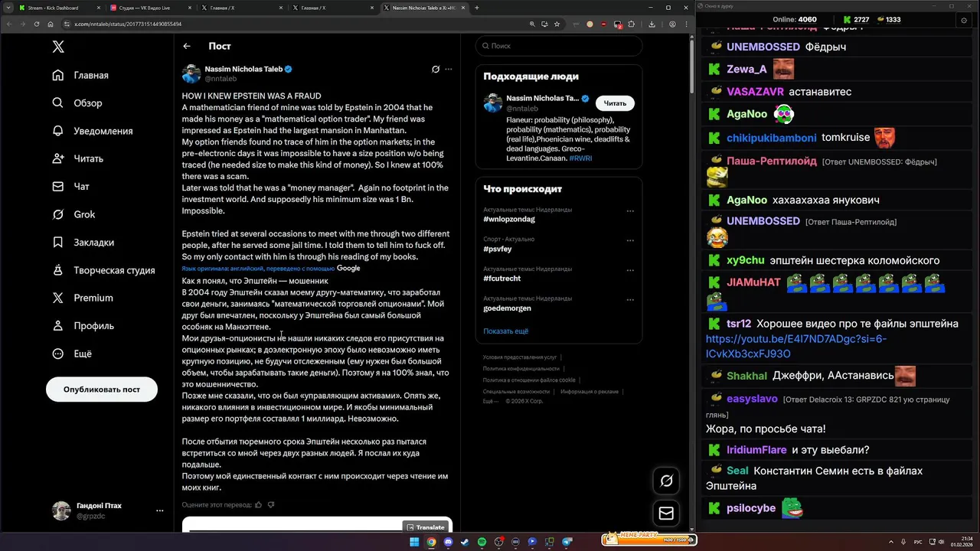Open Творческая студия in the sidebar

pyautogui.click(x=103, y=270)
